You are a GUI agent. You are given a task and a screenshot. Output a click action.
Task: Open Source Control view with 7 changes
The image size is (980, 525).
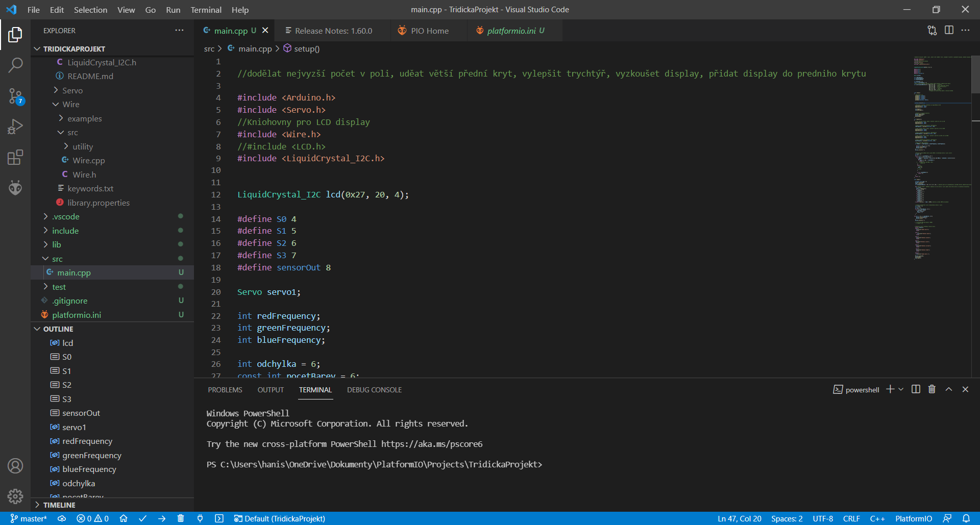coord(16,96)
